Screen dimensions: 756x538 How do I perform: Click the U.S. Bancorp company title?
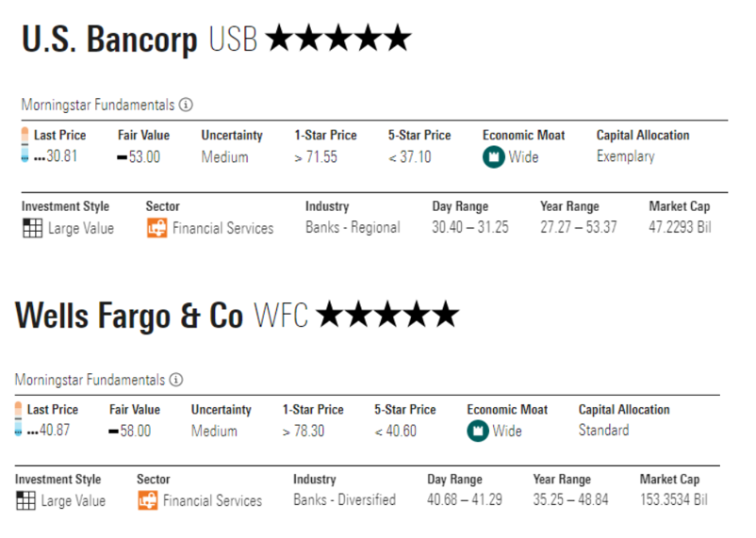pyautogui.click(x=109, y=40)
